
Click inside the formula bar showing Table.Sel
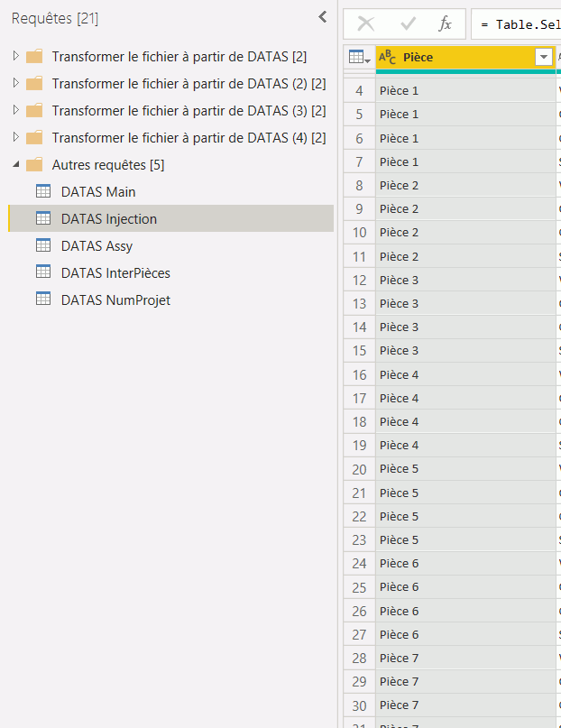pyautogui.click(x=516, y=24)
